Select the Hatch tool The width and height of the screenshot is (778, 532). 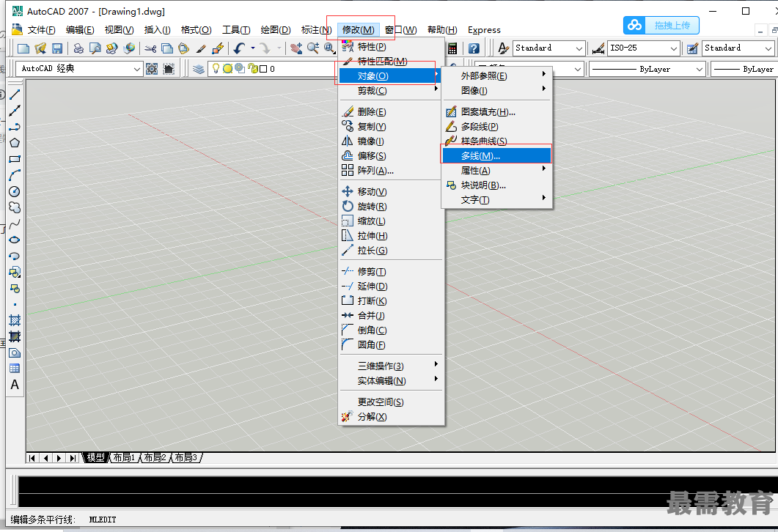pyautogui.click(x=15, y=320)
